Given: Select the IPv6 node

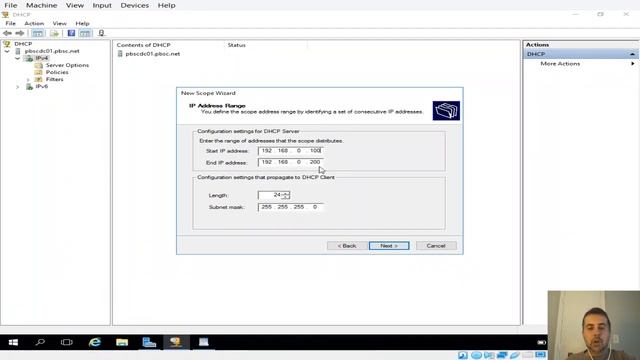Looking at the screenshot, I should click(41, 86).
